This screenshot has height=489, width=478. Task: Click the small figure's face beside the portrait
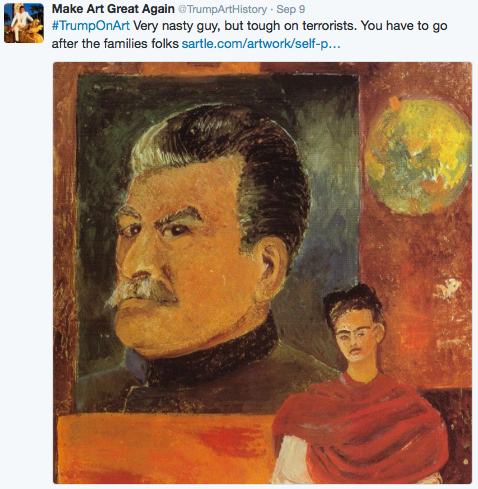(356, 340)
